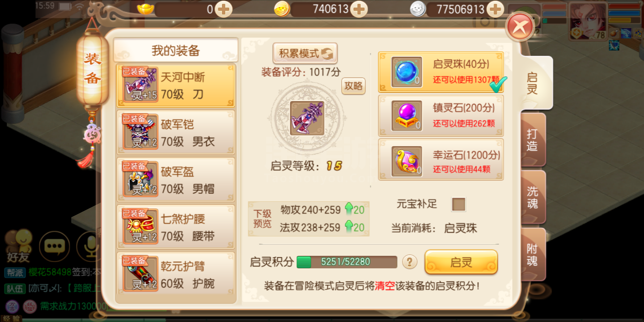Select 镇灵石(200分) material option
Image resolution: width=644 pixels, height=322 pixels.
[x=441, y=116]
